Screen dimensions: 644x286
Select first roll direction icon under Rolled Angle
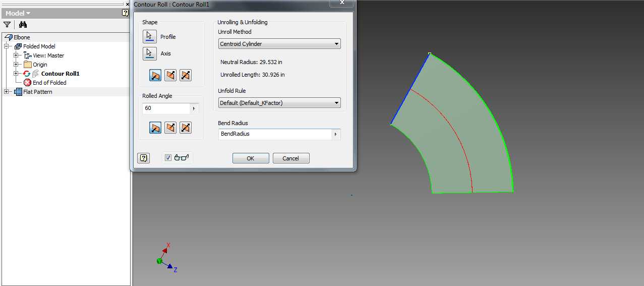[155, 128]
